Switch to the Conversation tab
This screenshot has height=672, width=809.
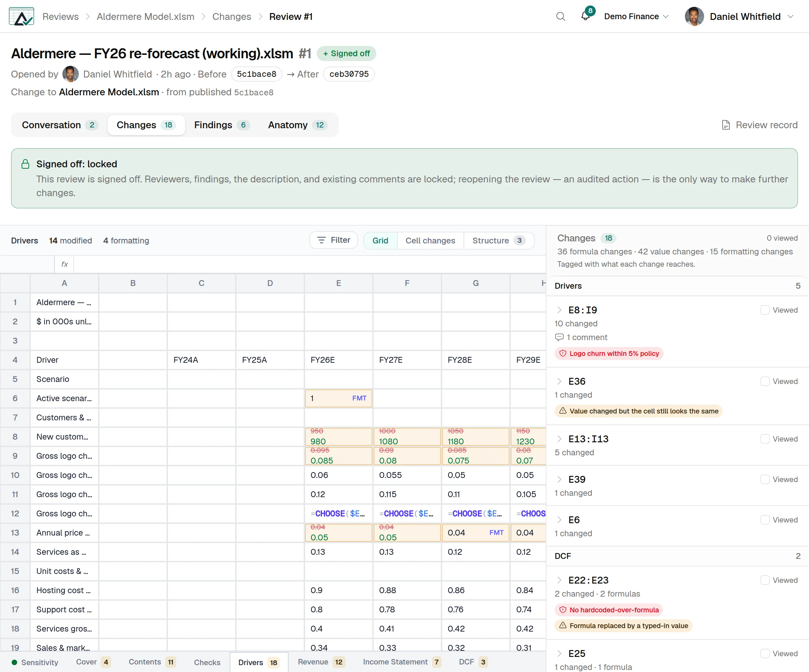(60, 125)
